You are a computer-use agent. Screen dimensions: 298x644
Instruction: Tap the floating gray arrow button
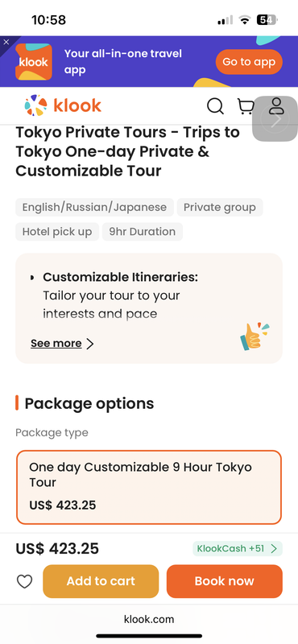[275, 119]
